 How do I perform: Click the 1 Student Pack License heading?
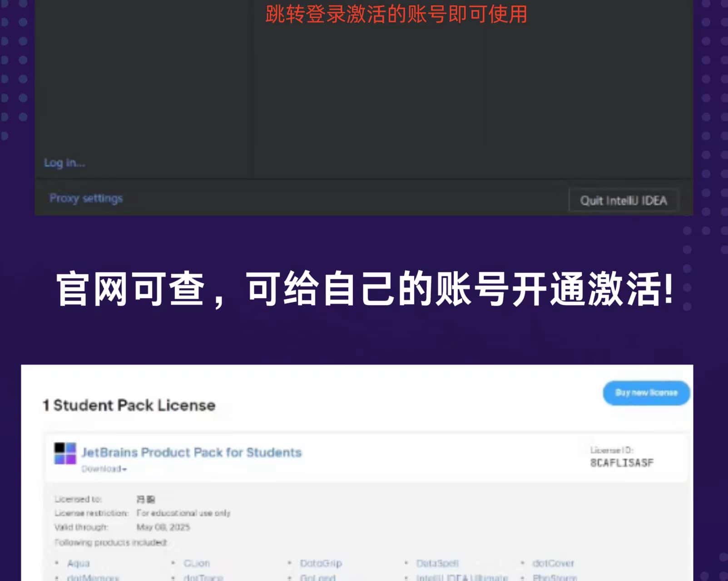click(129, 405)
